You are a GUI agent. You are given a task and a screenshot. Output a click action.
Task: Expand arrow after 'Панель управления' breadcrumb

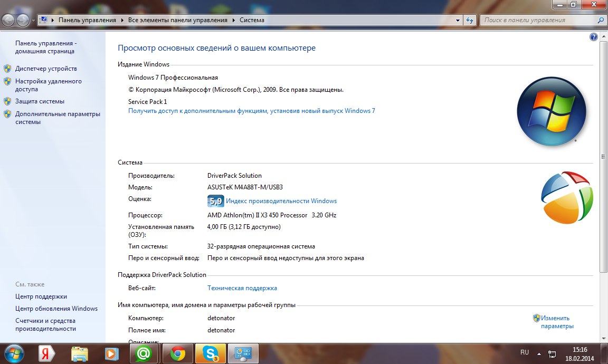(x=122, y=20)
